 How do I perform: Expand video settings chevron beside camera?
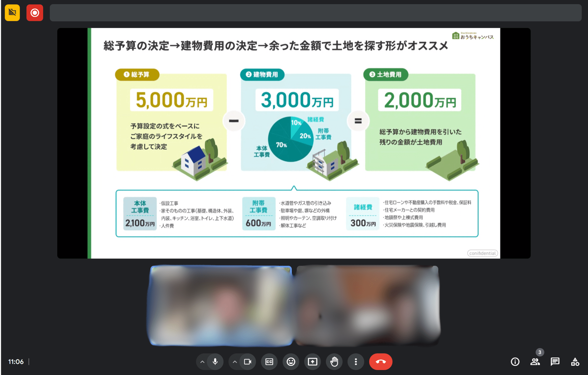235,361
